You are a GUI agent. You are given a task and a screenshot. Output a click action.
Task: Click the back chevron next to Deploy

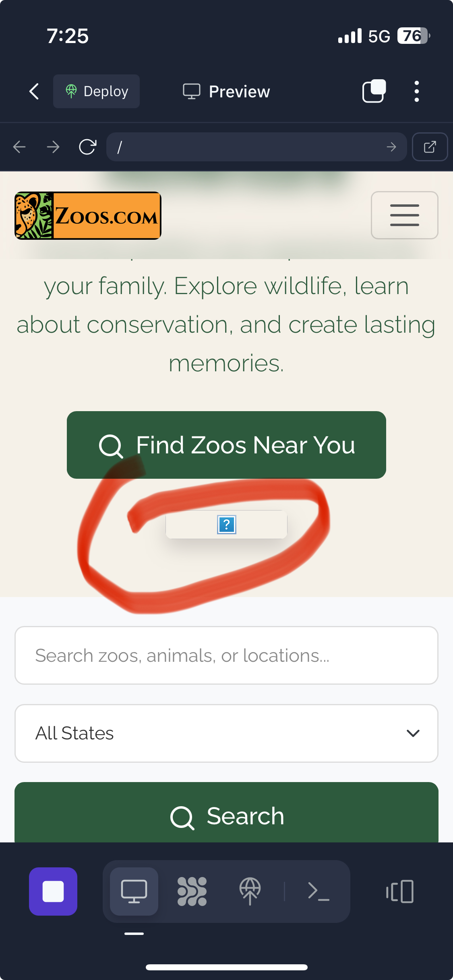(33, 91)
